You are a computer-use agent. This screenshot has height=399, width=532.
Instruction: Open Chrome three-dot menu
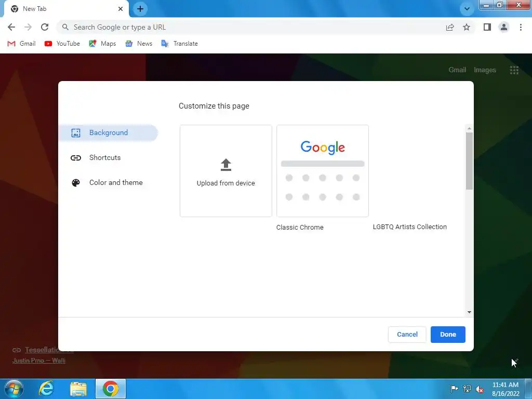tap(521, 27)
